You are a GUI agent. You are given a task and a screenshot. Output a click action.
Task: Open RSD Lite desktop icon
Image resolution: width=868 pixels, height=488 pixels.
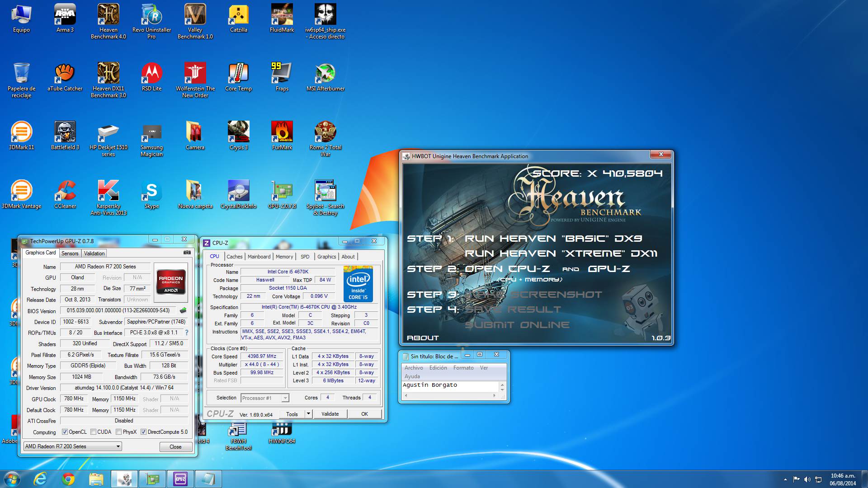(x=151, y=77)
